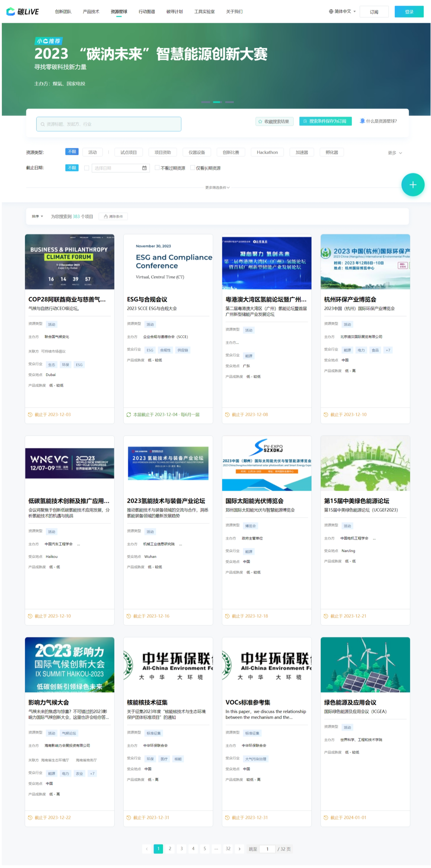The image size is (431, 868).
Task: Click the clock icon beside 截止于 2024-01-01
Action: 325,818
